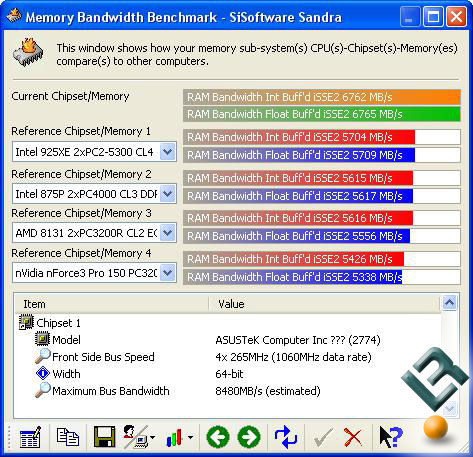Select the Intel 875P 2xPC4000 CL3 combo box
Screen dimensions: 473x457
pyautogui.click(x=94, y=194)
